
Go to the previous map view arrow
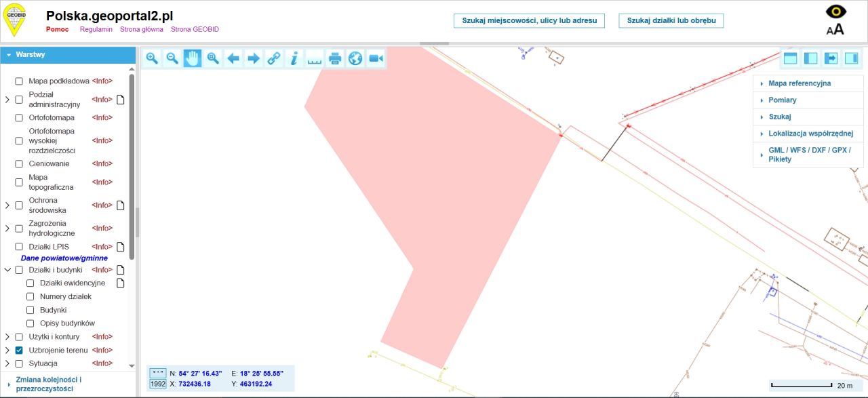pyautogui.click(x=233, y=58)
